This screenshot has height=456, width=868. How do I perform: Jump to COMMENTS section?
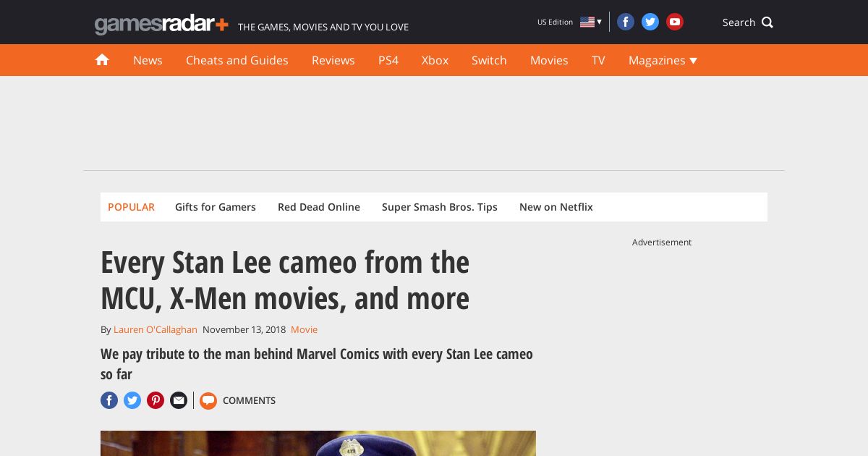pos(249,400)
